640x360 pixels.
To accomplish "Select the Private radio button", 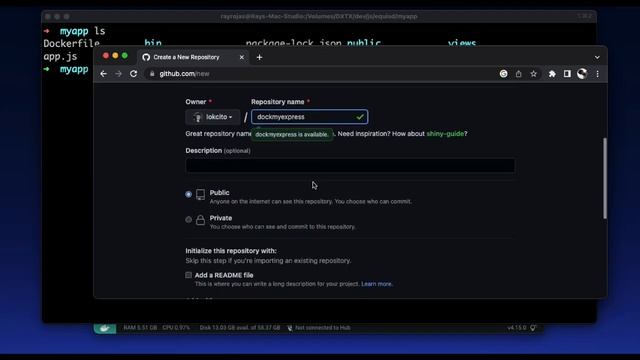I will click(x=188, y=220).
